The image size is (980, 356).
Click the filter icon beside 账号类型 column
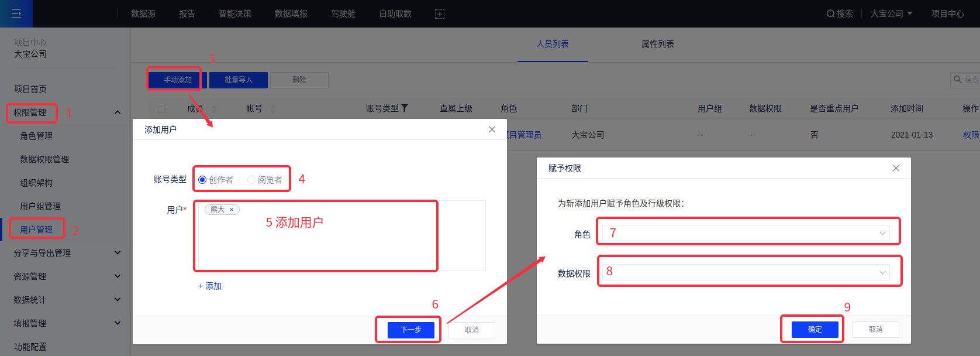(405, 108)
